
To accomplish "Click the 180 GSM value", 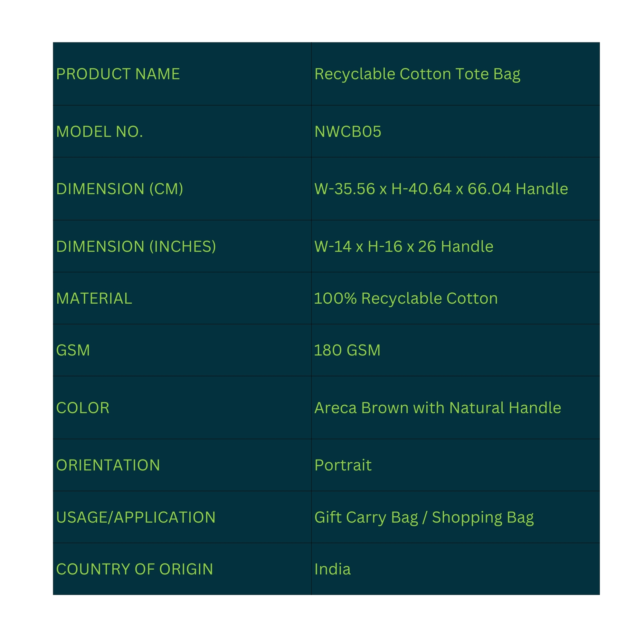I will [x=347, y=350].
